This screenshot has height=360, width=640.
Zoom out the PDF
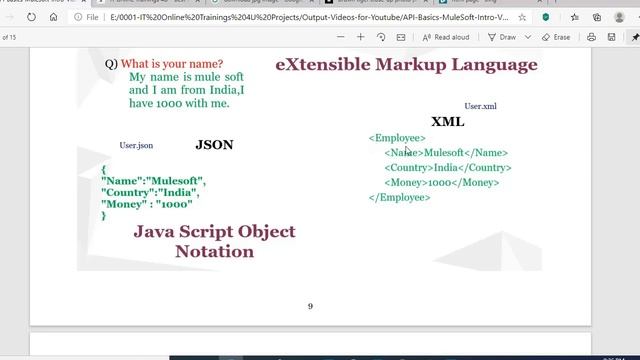[x=341, y=37]
